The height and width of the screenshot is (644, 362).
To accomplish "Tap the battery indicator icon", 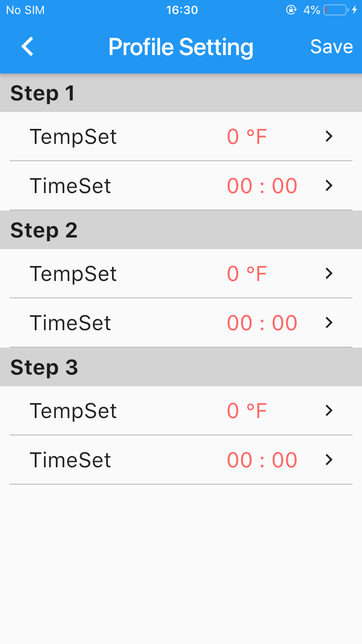I will (335, 10).
